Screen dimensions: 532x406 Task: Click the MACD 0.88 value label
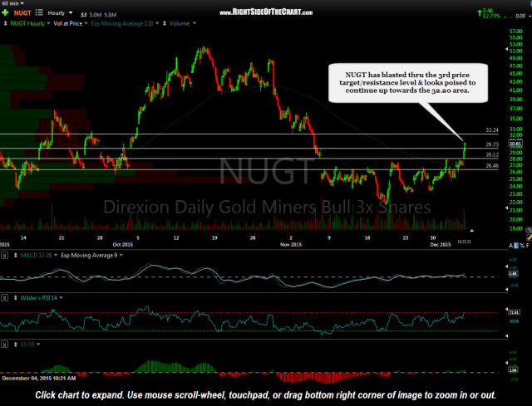(513, 274)
